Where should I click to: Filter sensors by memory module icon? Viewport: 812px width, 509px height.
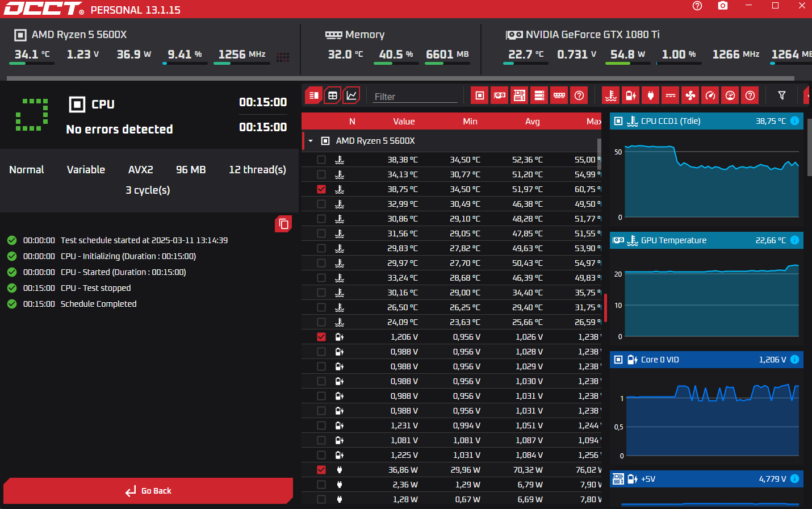559,95
